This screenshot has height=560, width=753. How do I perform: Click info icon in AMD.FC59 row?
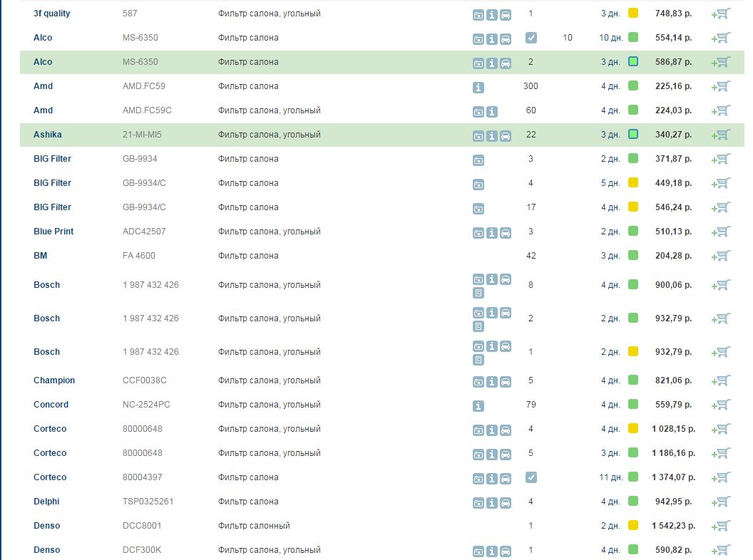478,87
